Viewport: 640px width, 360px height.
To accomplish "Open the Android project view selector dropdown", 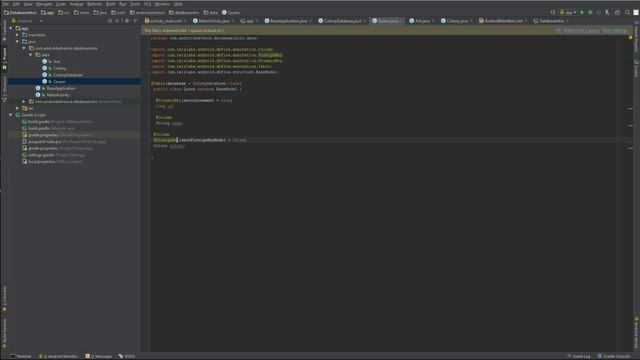I will 27,21.
